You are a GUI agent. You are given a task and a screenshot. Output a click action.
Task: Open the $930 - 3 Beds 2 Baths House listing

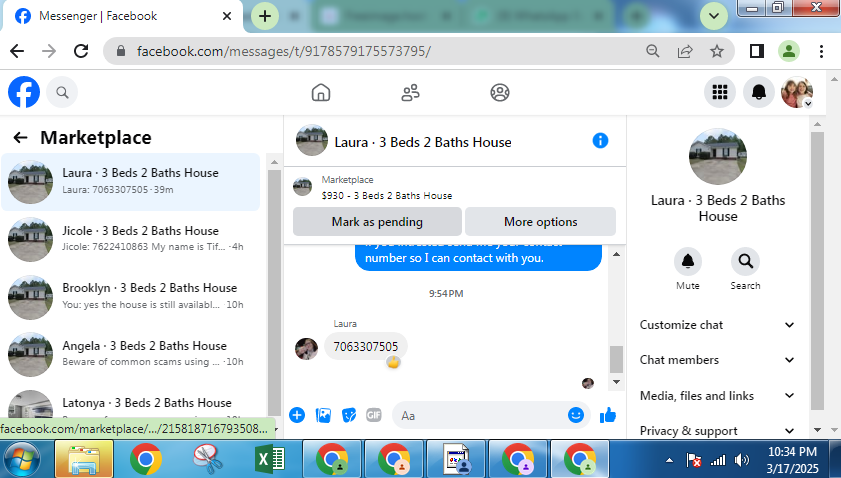387,195
